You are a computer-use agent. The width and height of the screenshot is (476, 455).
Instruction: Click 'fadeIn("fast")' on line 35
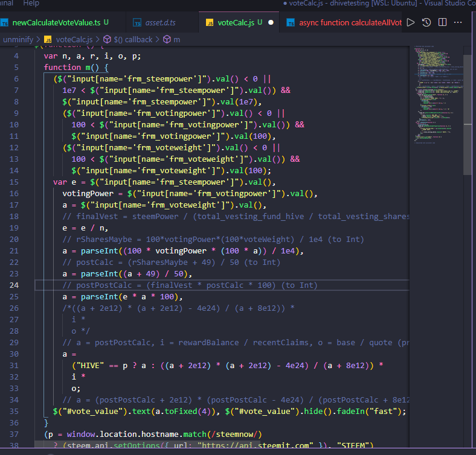click(369, 412)
